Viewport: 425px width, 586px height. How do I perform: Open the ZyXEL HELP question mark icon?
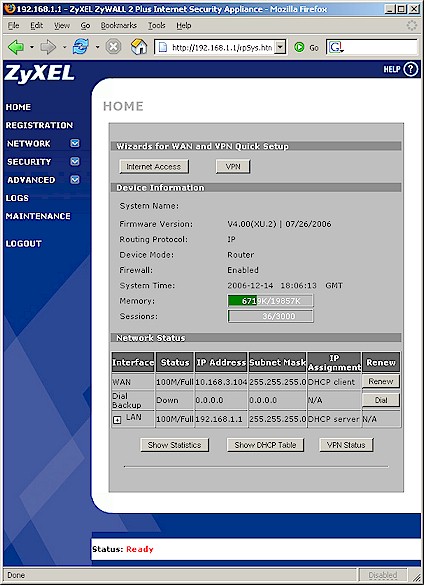[x=410, y=69]
